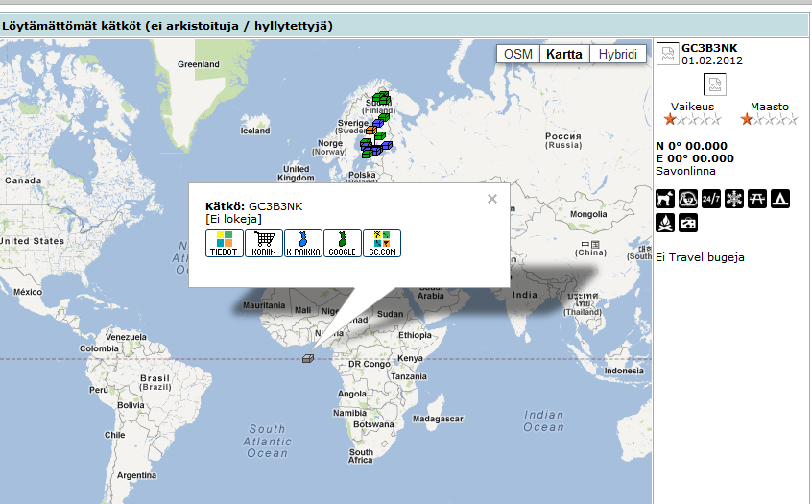Click the Indonesia label on the map
The height and width of the screenshot is (504, 812).
pyautogui.click(x=624, y=371)
